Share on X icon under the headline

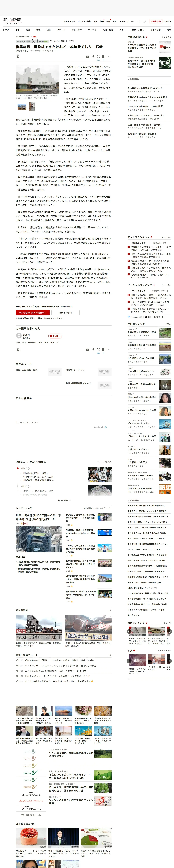(98, 57)
